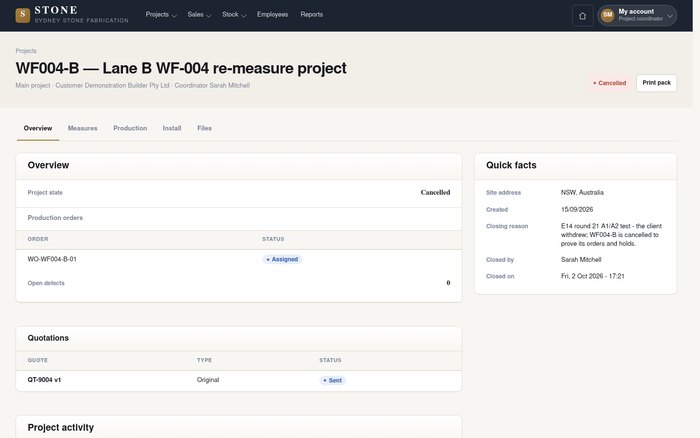Image resolution: width=700 pixels, height=438 pixels.
Task: Click the Project activity heading
Action: click(61, 427)
